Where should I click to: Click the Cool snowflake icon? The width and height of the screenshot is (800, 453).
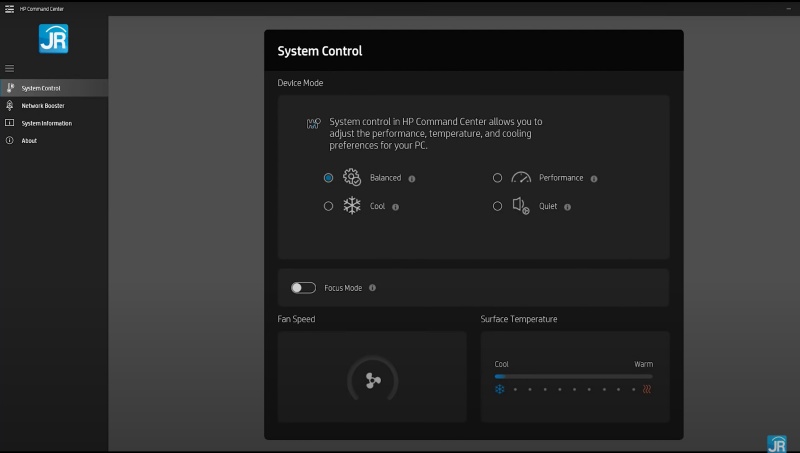[352, 206]
